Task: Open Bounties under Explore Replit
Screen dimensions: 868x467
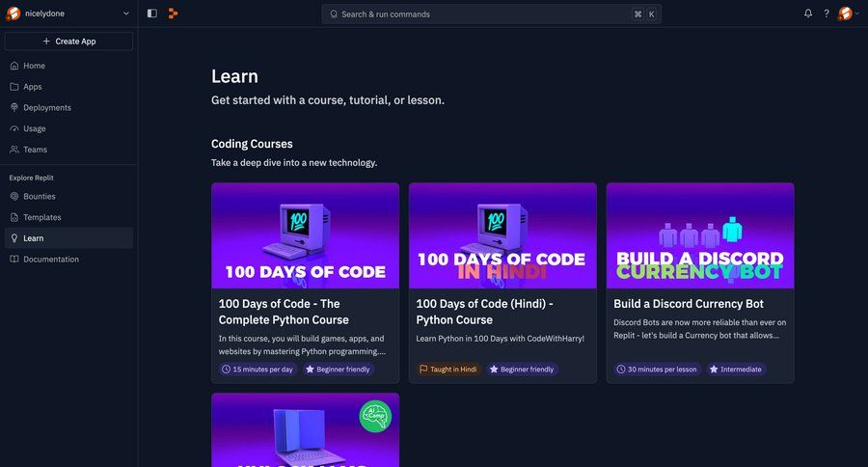Action: click(68, 196)
